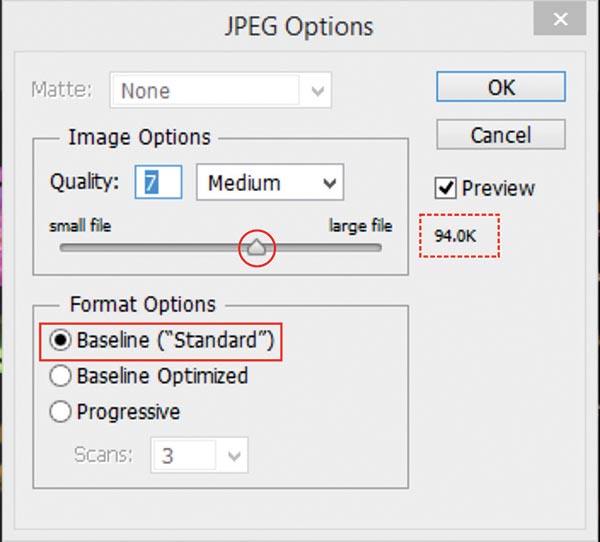Click the OK button
This screenshot has width=600, height=542.
click(x=501, y=86)
